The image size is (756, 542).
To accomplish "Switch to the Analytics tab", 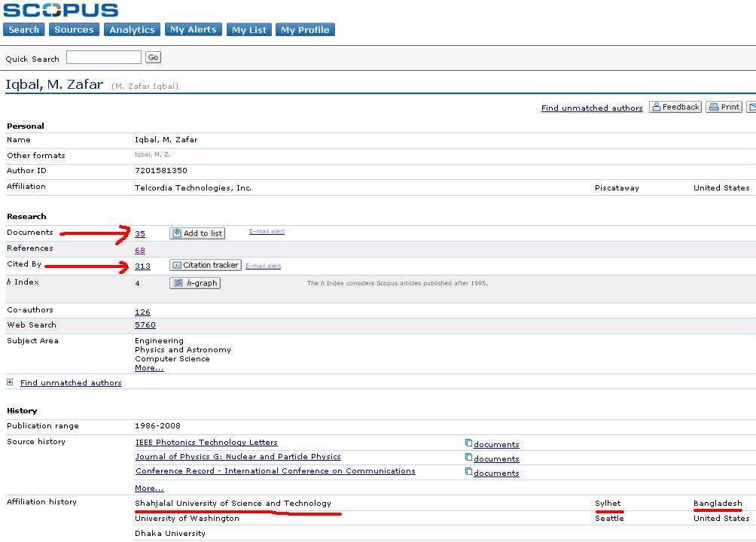I will click(x=132, y=29).
